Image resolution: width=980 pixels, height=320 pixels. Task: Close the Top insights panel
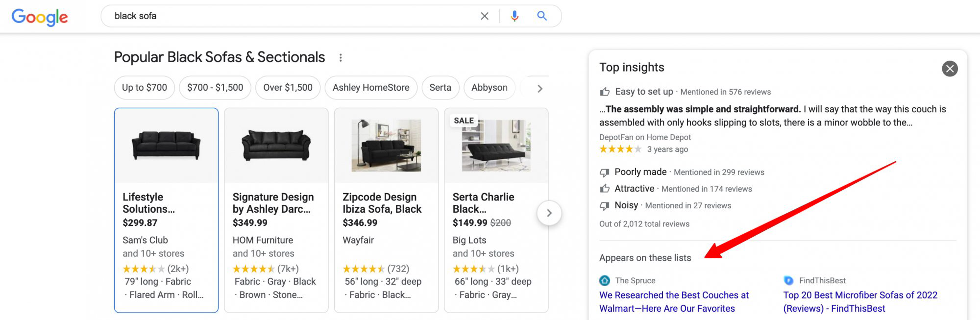(949, 69)
